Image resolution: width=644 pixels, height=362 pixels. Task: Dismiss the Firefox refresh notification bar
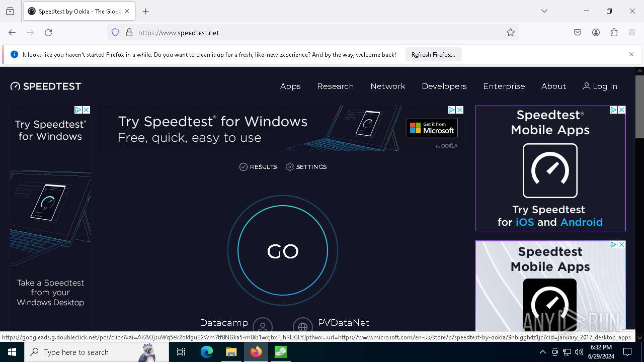pos(631,54)
